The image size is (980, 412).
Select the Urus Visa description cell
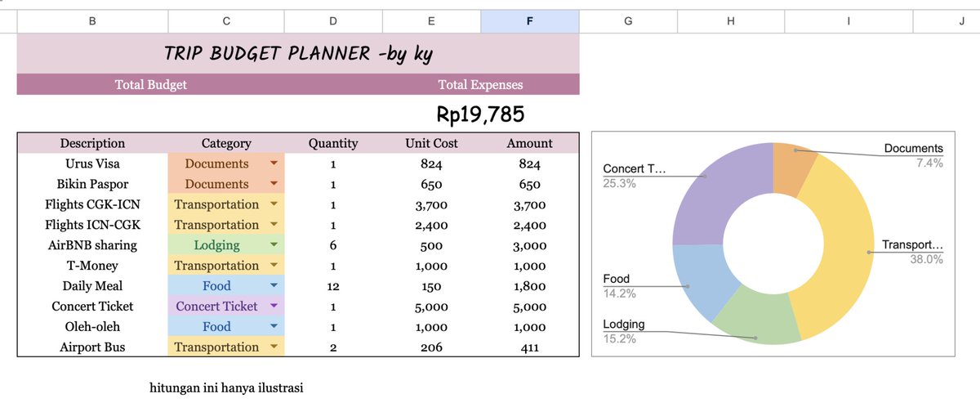point(92,163)
